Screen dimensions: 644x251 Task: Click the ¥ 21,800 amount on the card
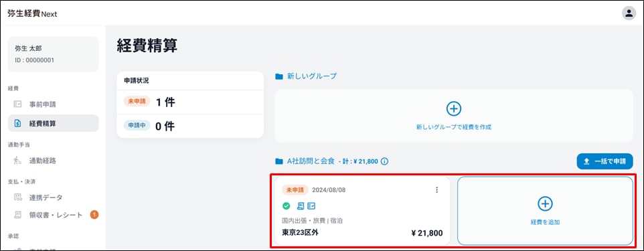click(426, 234)
